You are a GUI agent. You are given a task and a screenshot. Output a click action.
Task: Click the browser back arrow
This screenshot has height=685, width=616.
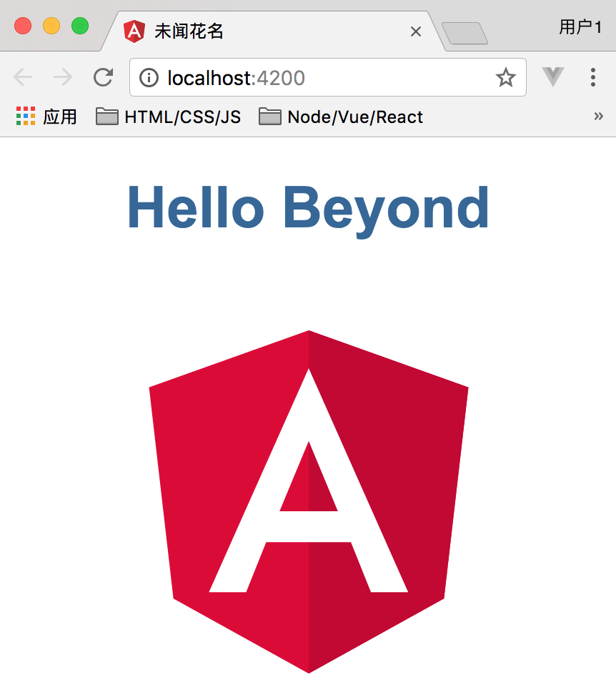[23, 77]
